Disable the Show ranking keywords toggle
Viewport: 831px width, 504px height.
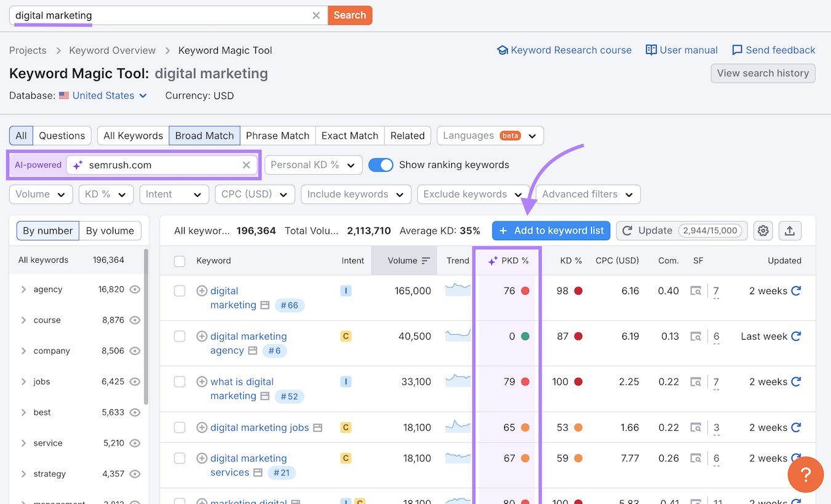381,164
